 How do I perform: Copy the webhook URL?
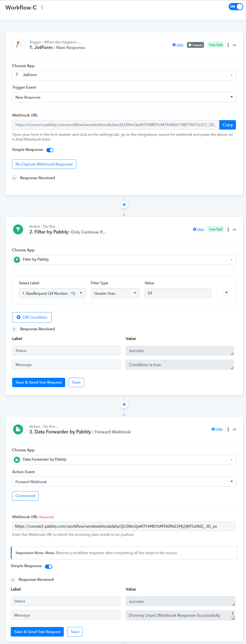pos(227,125)
